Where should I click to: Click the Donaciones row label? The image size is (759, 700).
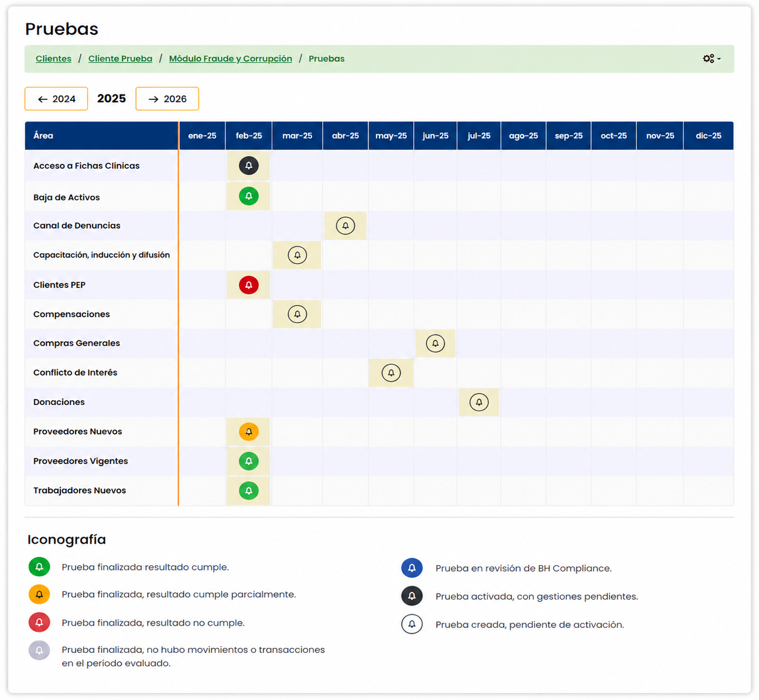pyautogui.click(x=59, y=402)
